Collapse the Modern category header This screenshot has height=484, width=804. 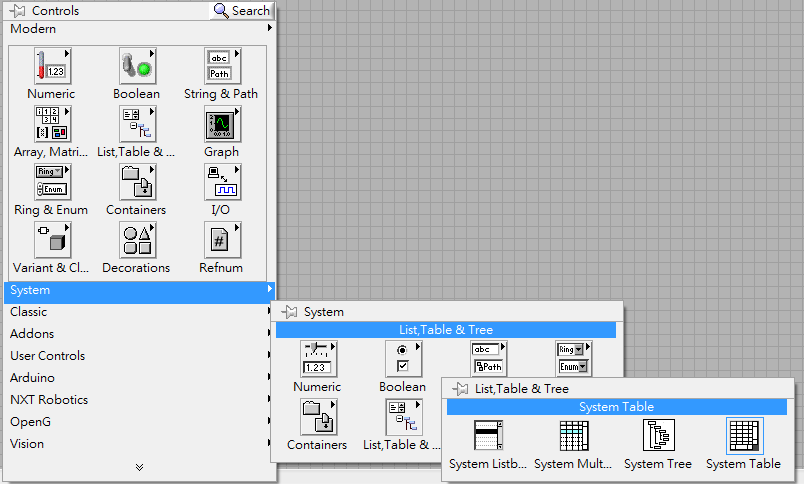[139, 29]
